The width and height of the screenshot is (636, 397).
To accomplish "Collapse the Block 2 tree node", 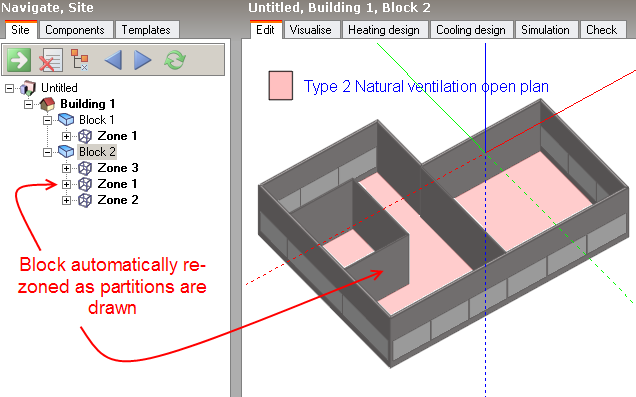I will tap(47, 152).
